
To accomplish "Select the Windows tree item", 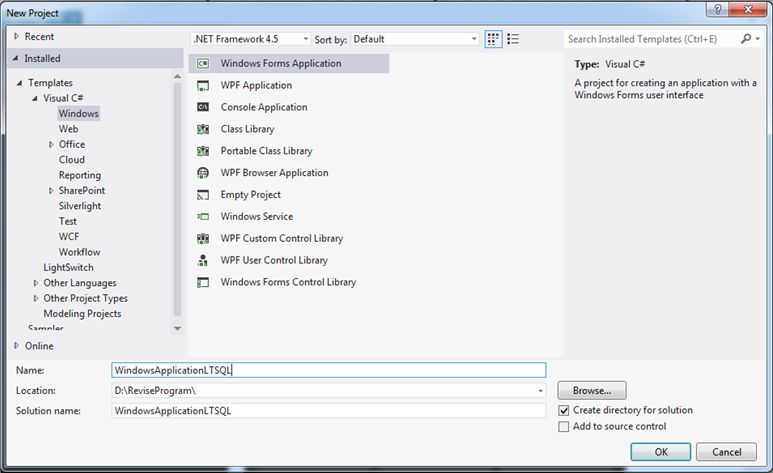I will coord(78,113).
